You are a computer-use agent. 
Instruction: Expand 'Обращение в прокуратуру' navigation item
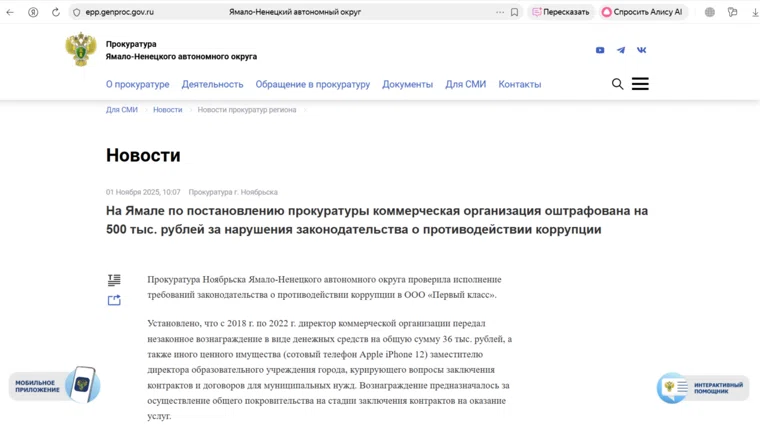[x=312, y=84]
